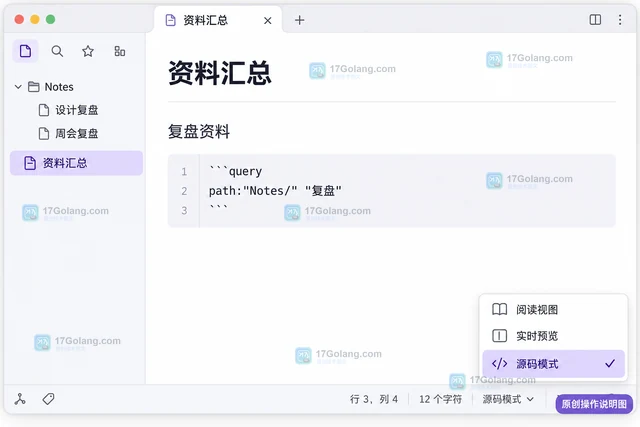Screen dimensions: 640x427
Task: Click code line ```query
Action: (x=236, y=171)
